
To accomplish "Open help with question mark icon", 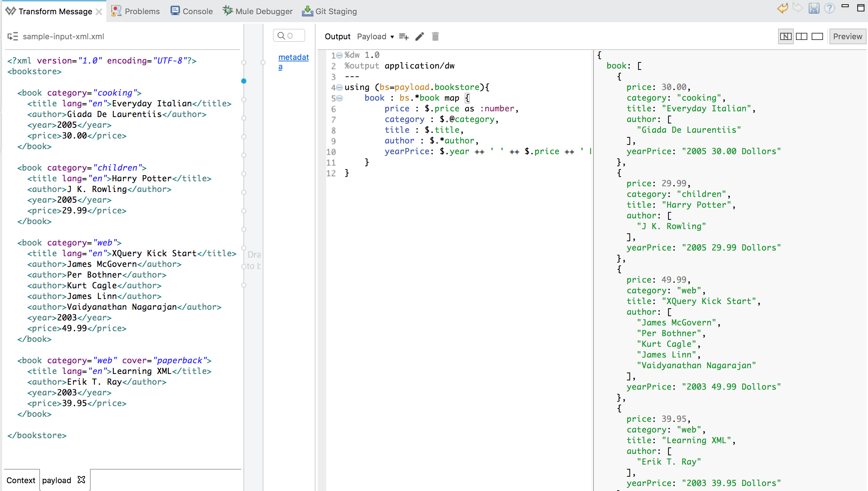I will 830,9.
